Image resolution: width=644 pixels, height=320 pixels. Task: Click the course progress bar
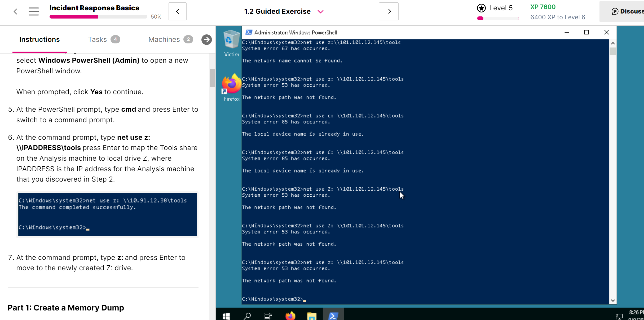[98, 17]
